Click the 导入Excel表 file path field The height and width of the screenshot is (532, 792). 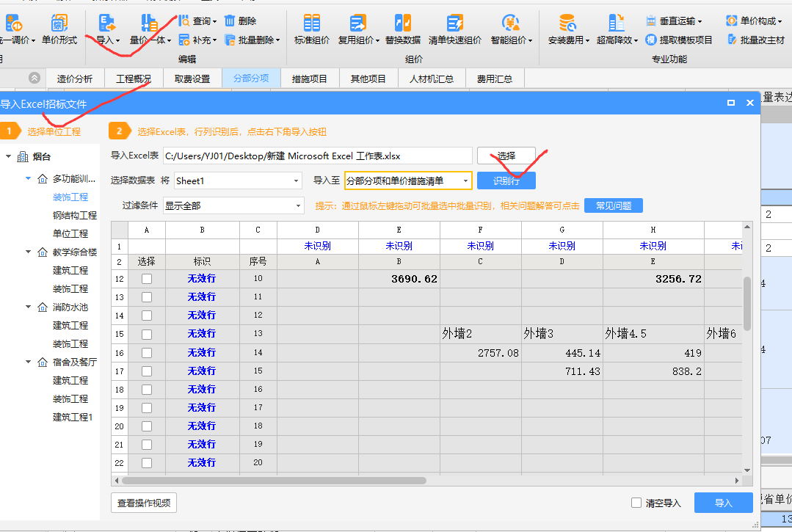click(318, 156)
